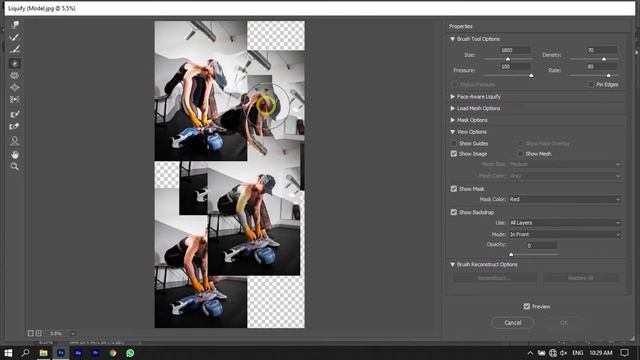Image resolution: width=640 pixels, height=360 pixels.
Task: Click the Density value field
Action: (602, 51)
